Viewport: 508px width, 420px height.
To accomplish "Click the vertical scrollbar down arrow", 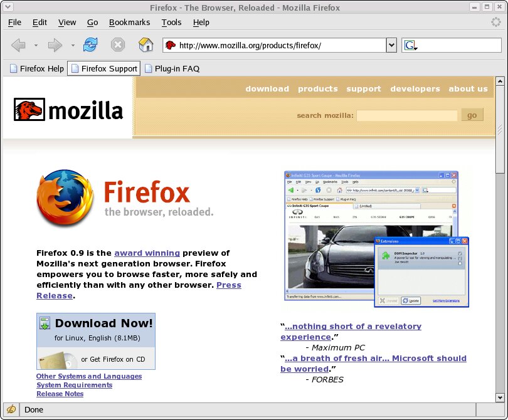I will coord(500,397).
